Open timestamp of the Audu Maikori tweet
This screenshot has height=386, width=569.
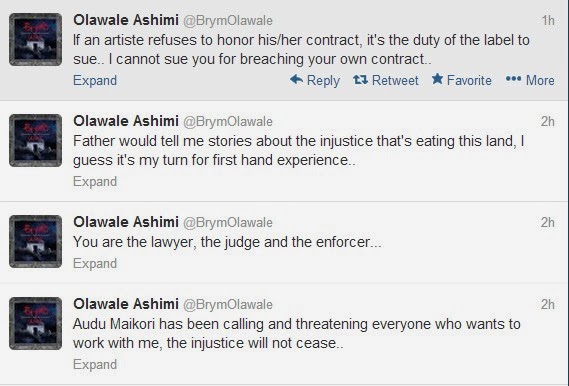tap(548, 304)
